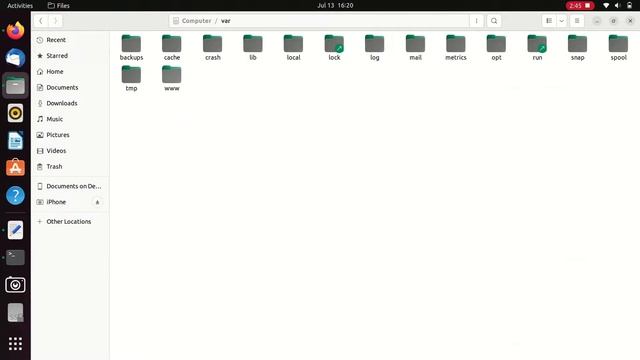Select the www folder
This screenshot has width=640, height=360.
click(x=171, y=78)
